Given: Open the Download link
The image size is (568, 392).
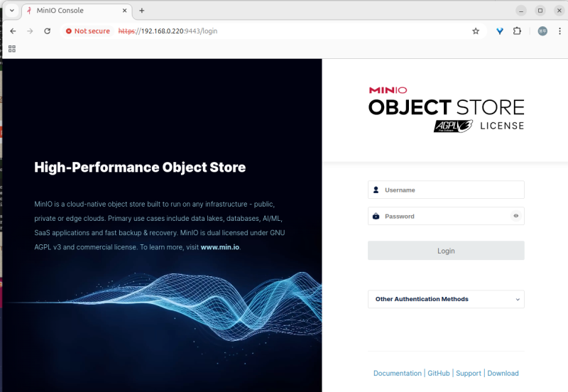Looking at the screenshot, I should tap(503, 373).
